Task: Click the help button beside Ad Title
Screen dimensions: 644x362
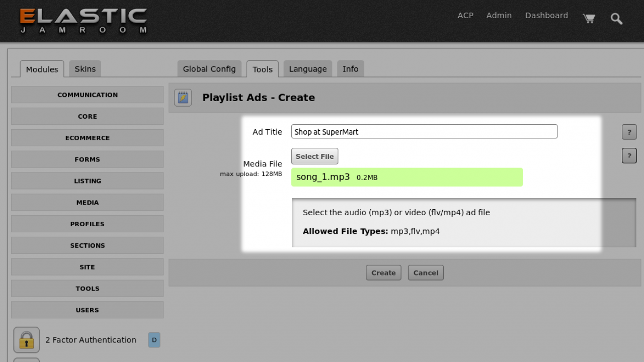Action: [629, 132]
